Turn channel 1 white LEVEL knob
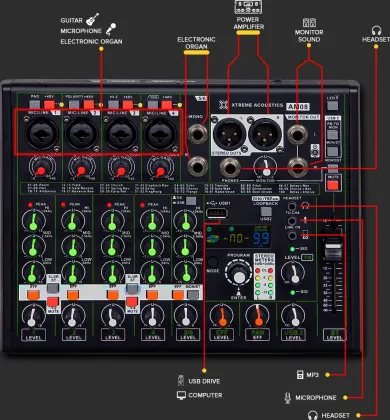 32,317
